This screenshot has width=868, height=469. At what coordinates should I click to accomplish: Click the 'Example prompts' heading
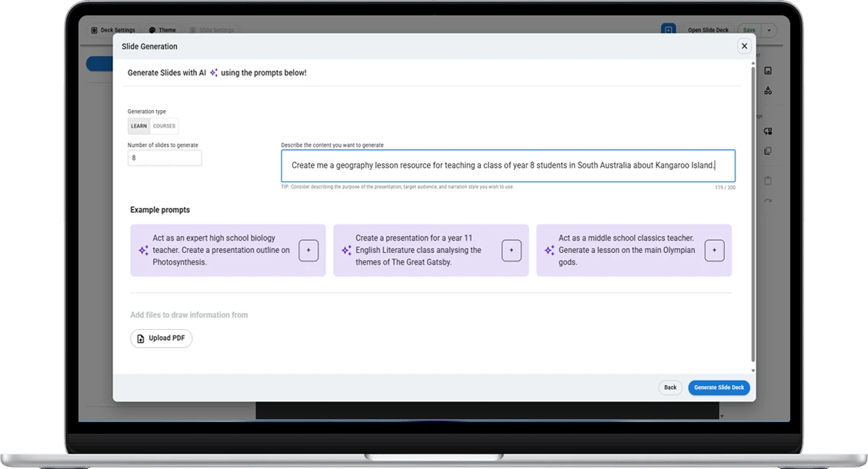160,210
